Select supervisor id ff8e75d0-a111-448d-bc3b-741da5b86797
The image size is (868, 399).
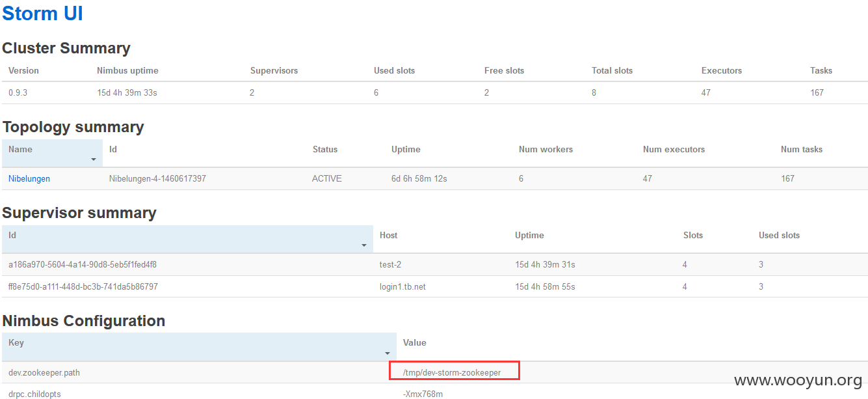[83, 286]
